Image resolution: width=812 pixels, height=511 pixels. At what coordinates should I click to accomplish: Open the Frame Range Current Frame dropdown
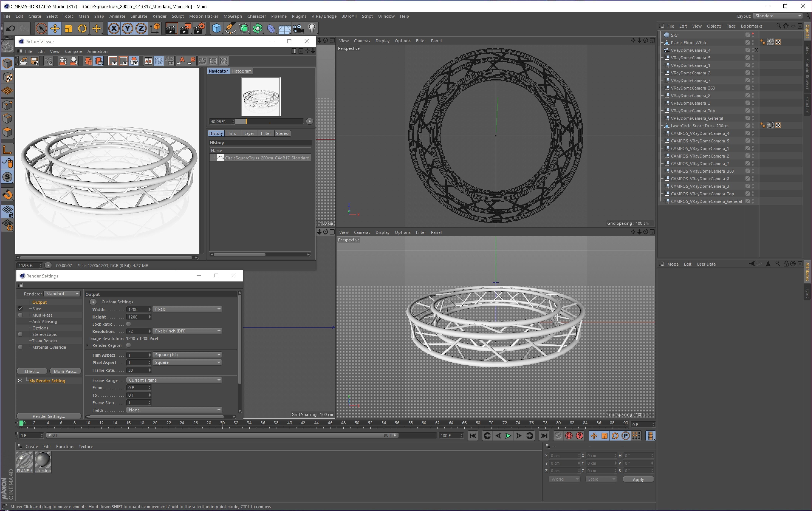(x=174, y=380)
